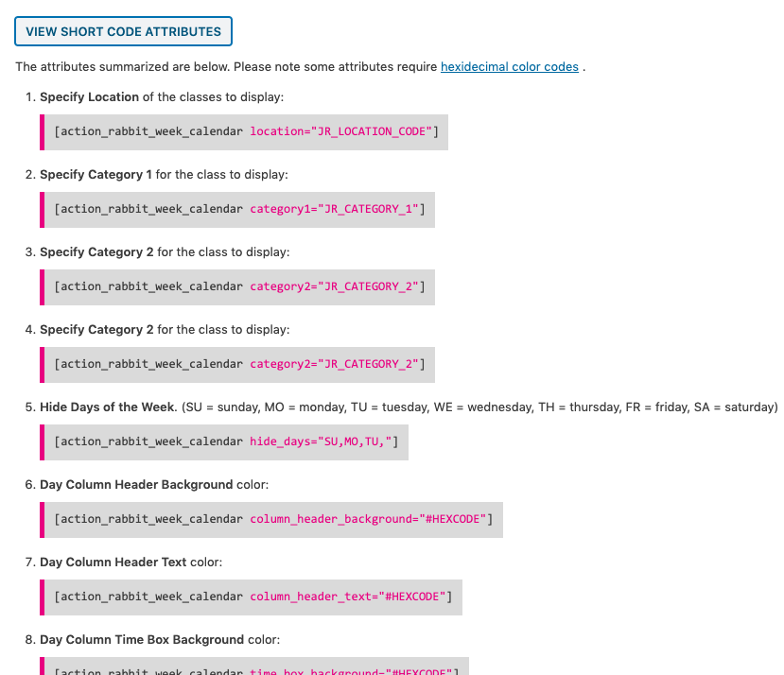Screen dimensions: 784x675
Task: Click the bold Specify Location label
Action: tap(89, 97)
